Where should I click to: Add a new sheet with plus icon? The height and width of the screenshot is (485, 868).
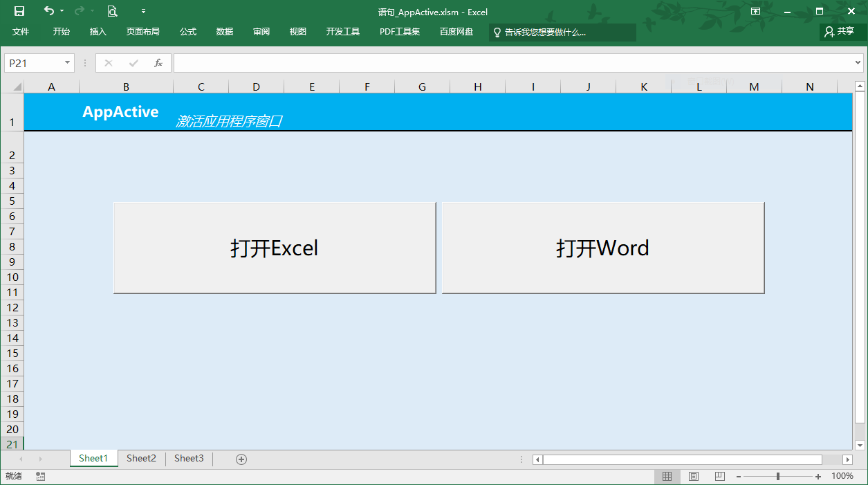(241, 459)
